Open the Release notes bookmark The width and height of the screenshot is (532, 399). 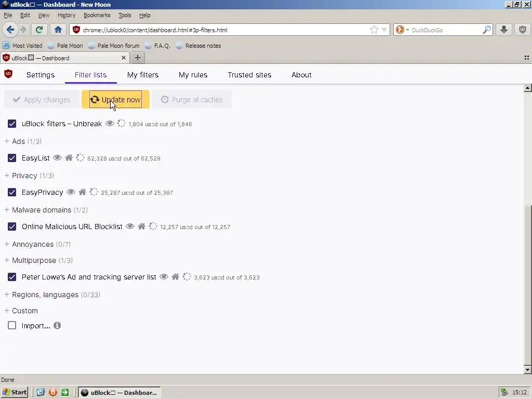tap(198, 46)
